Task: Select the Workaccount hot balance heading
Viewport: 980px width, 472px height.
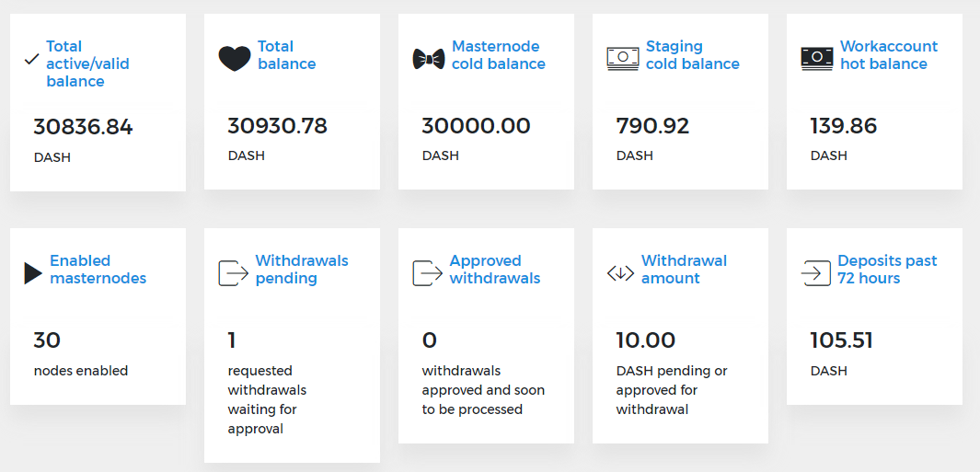Action: 889,55
